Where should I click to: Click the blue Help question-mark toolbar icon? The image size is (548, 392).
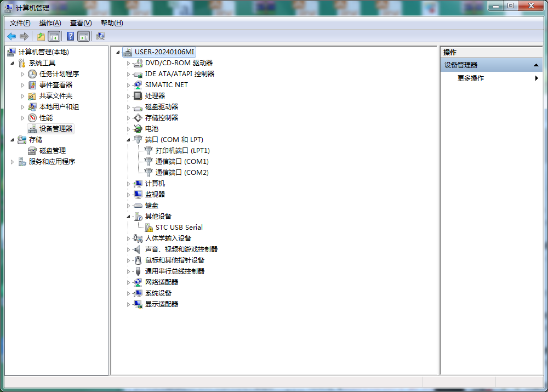(x=70, y=36)
